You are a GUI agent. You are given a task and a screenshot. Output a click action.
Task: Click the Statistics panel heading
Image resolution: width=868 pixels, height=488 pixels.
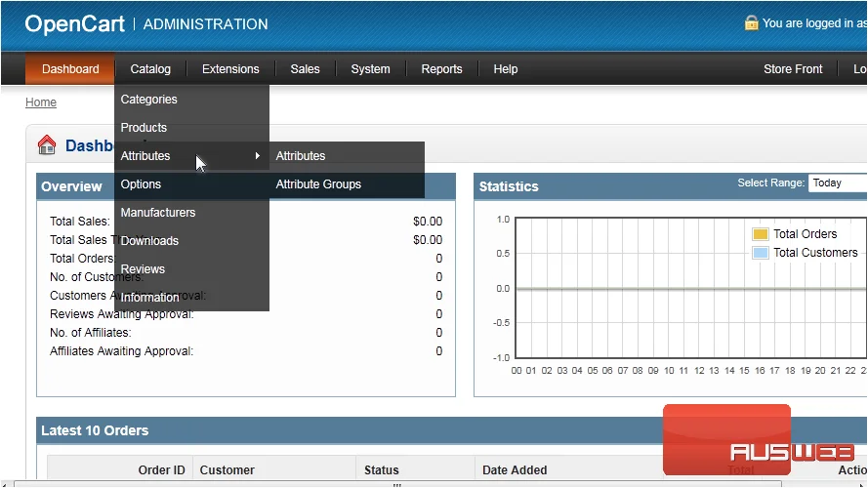pyautogui.click(x=509, y=186)
